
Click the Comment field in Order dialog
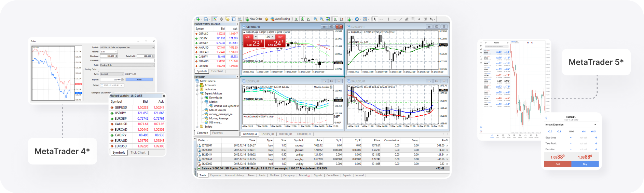[127, 61]
